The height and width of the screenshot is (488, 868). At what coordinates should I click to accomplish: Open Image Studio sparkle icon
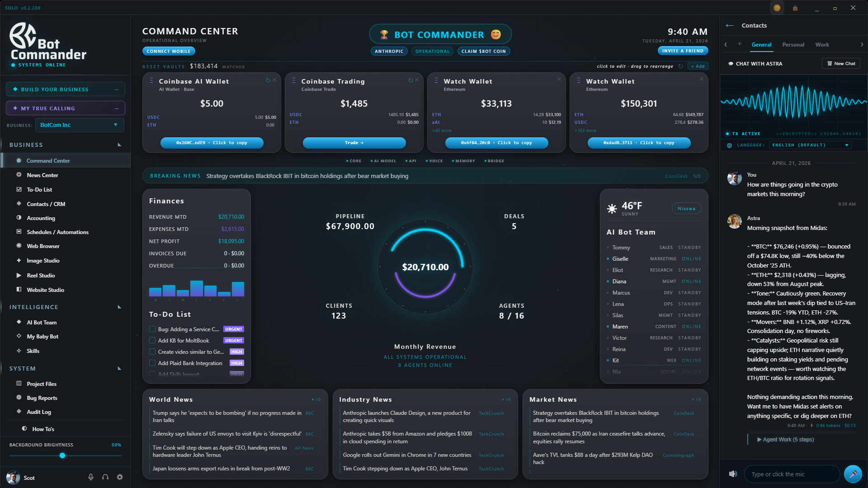coord(19,260)
